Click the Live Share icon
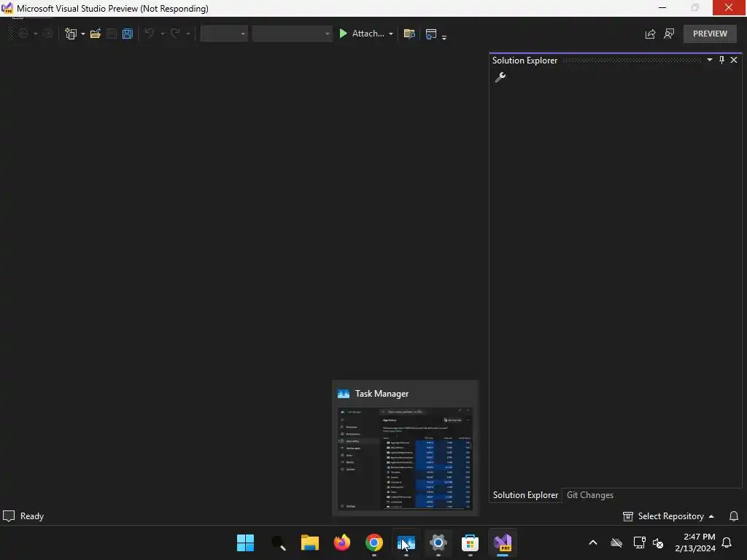Viewport: 747px width, 560px height. [650, 34]
